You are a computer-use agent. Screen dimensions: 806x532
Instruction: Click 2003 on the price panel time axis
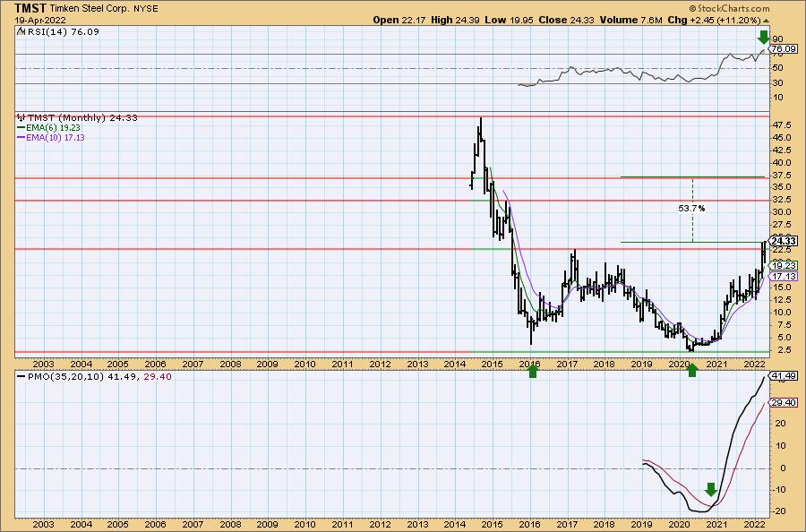(43, 364)
